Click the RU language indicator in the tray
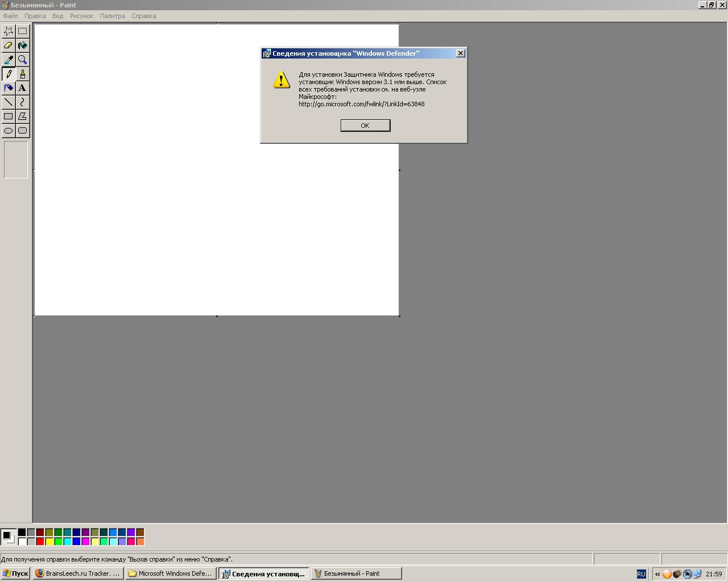Viewport: 728px width, 582px height. coord(641,574)
